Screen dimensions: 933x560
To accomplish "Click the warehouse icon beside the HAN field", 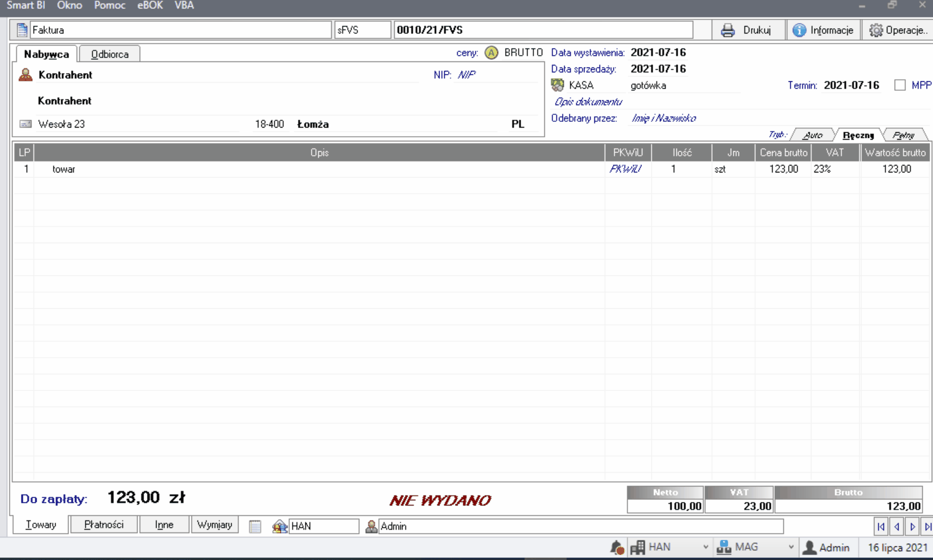I will [280, 526].
